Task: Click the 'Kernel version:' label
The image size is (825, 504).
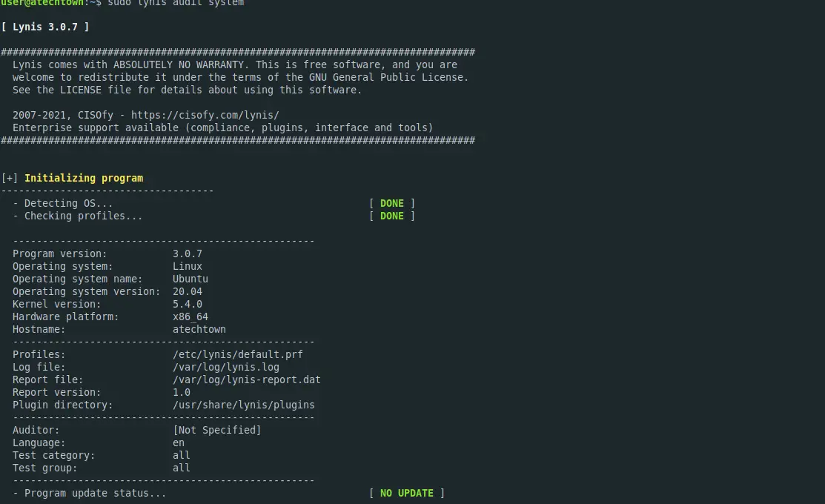Action: pos(57,304)
